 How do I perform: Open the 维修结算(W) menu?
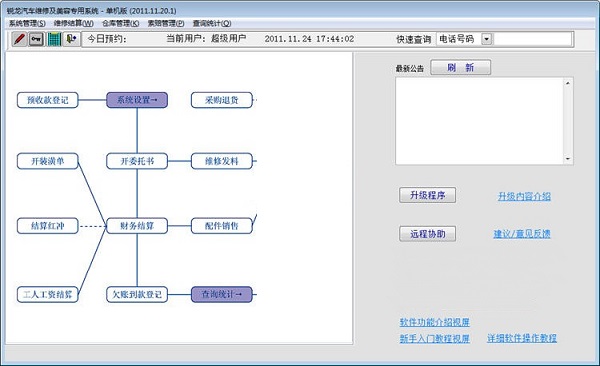pyautogui.click(x=73, y=23)
